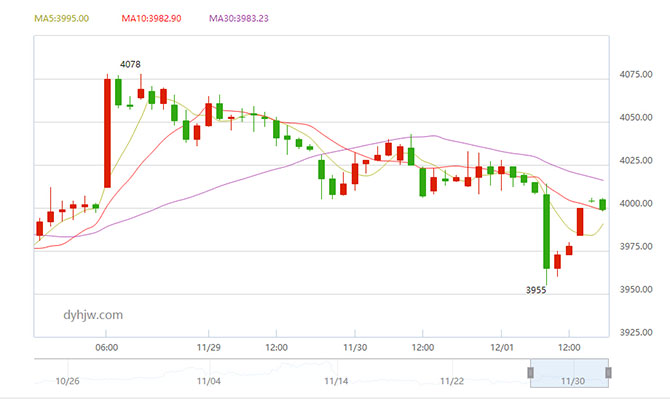
Task: Click the 4075.00 y-axis label
Action: (636, 74)
